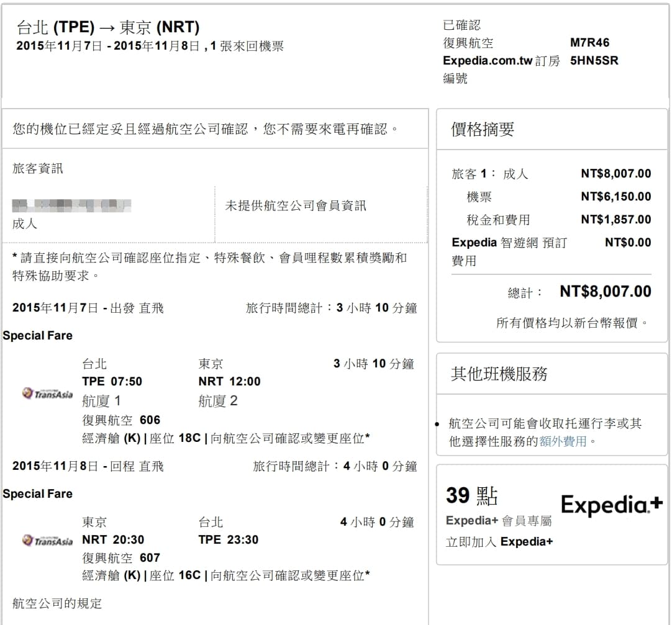672x625 pixels.
Task: Click the 2015年11月7日 - 出發 直飛 line
Action: (88, 308)
